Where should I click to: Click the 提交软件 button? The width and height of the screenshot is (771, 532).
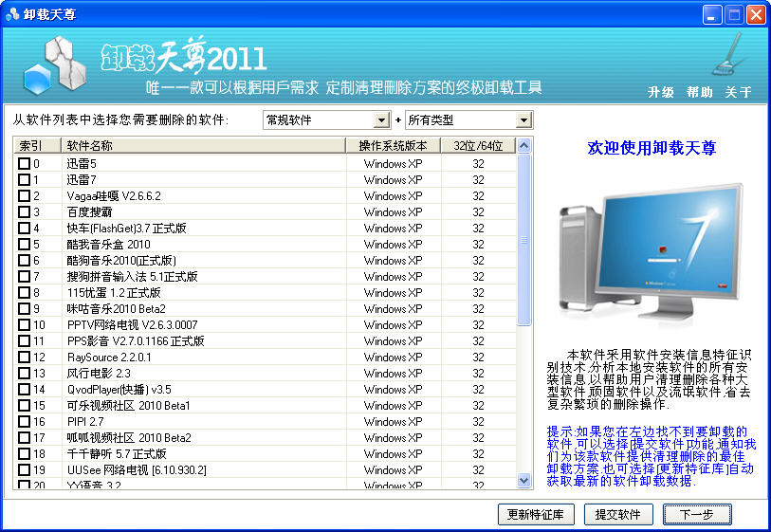pyautogui.click(x=618, y=514)
